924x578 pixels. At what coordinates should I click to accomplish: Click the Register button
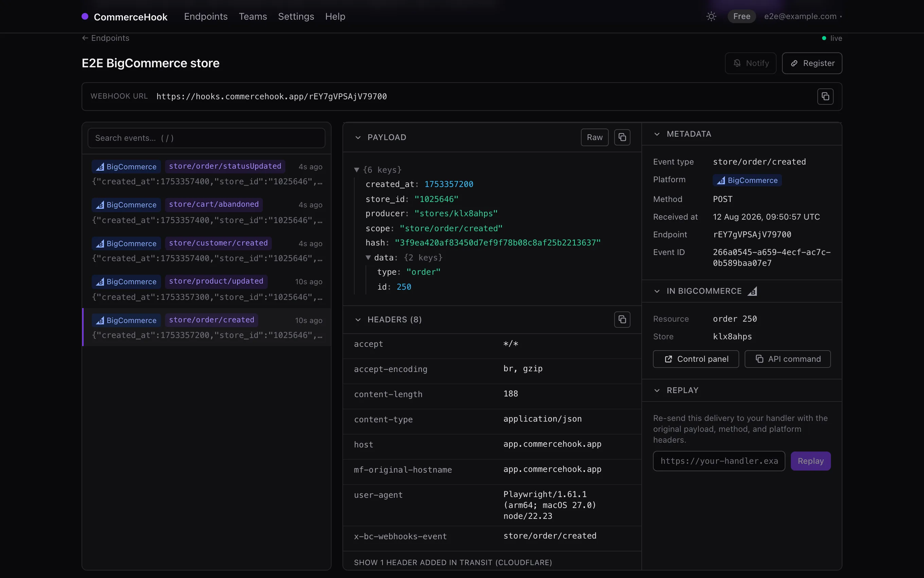(x=812, y=63)
